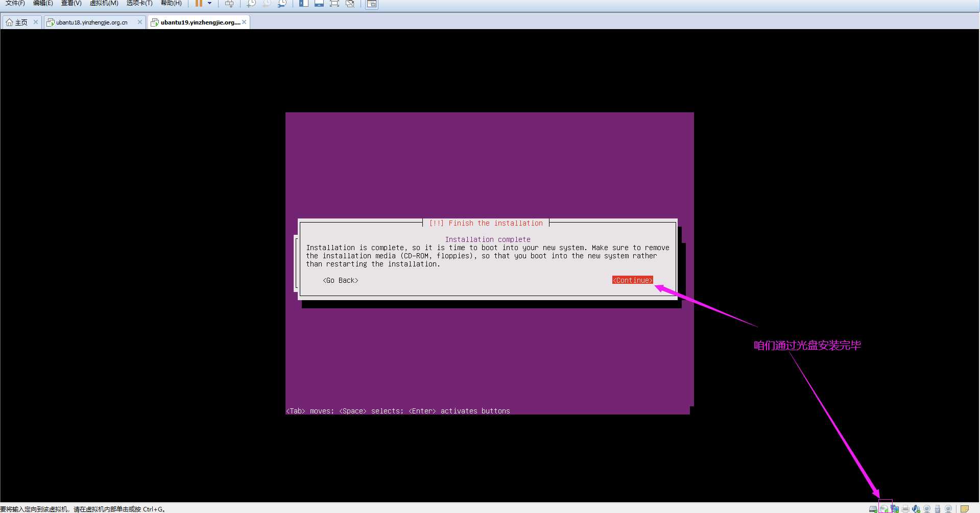Pause the virtual machine with the orange pause icon
The image size is (980, 513).
pos(199,3)
